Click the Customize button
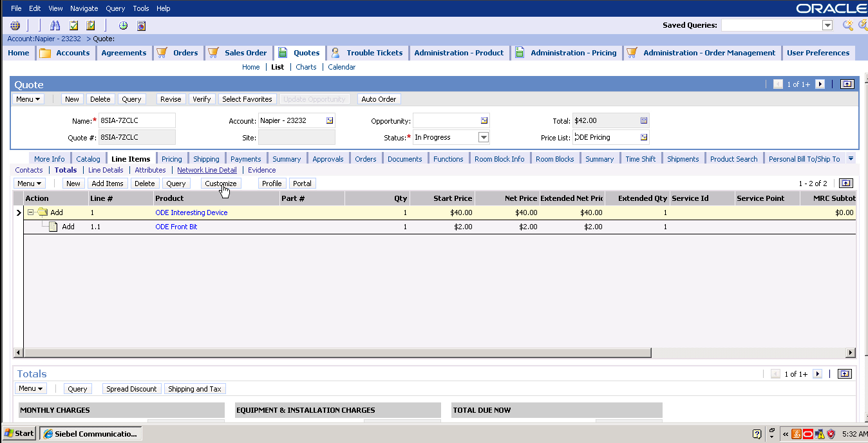The image size is (868, 443). tap(221, 184)
